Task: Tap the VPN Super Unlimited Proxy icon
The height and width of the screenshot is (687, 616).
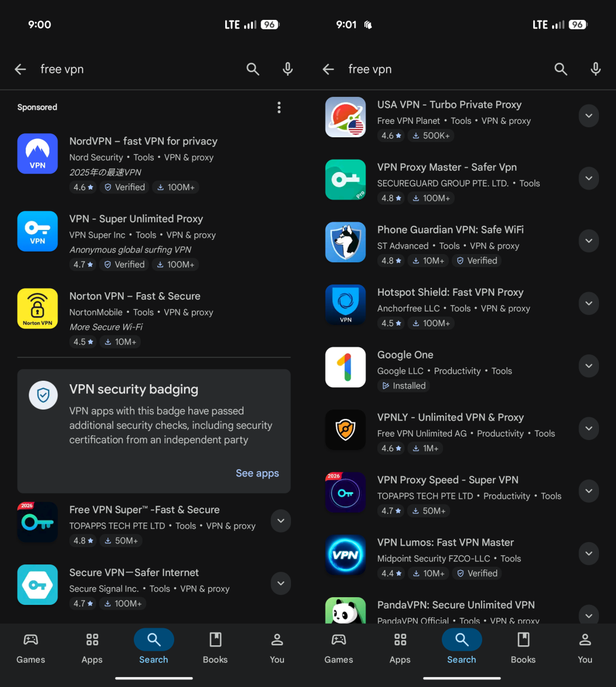Action: (x=38, y=231)
